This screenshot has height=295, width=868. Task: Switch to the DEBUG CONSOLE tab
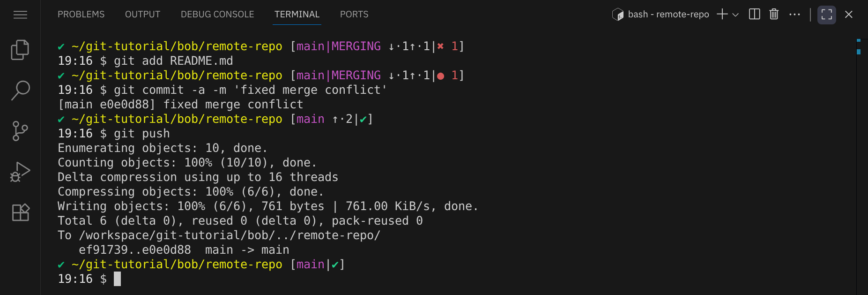point(217,15)
